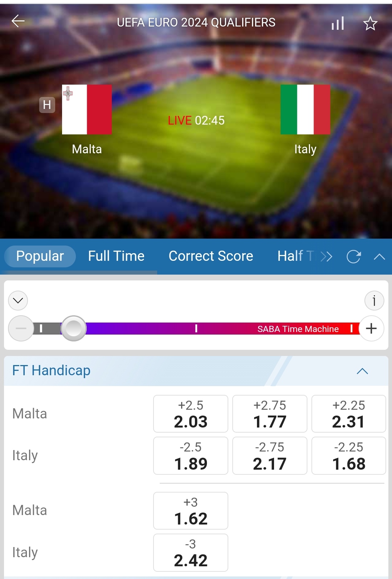This screenshot has height=579, width=392.
Task: Open the Correct Score tab
Action: click(x=211, y=256)
